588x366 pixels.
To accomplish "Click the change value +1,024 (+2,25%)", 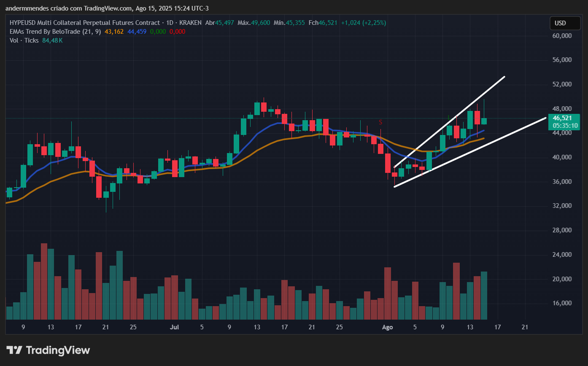I will (x=363, y=23).
